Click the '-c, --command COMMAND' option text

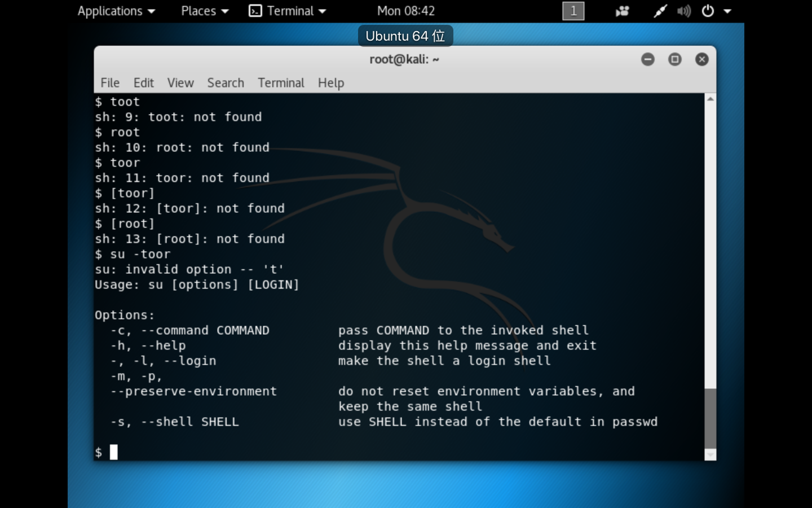pos(190,330)
